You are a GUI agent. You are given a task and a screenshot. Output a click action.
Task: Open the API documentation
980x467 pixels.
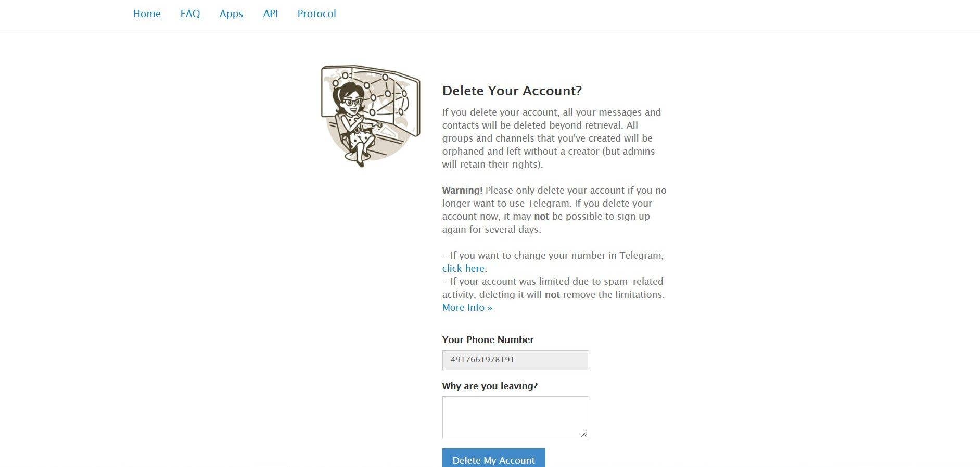[x=270, y=14]
